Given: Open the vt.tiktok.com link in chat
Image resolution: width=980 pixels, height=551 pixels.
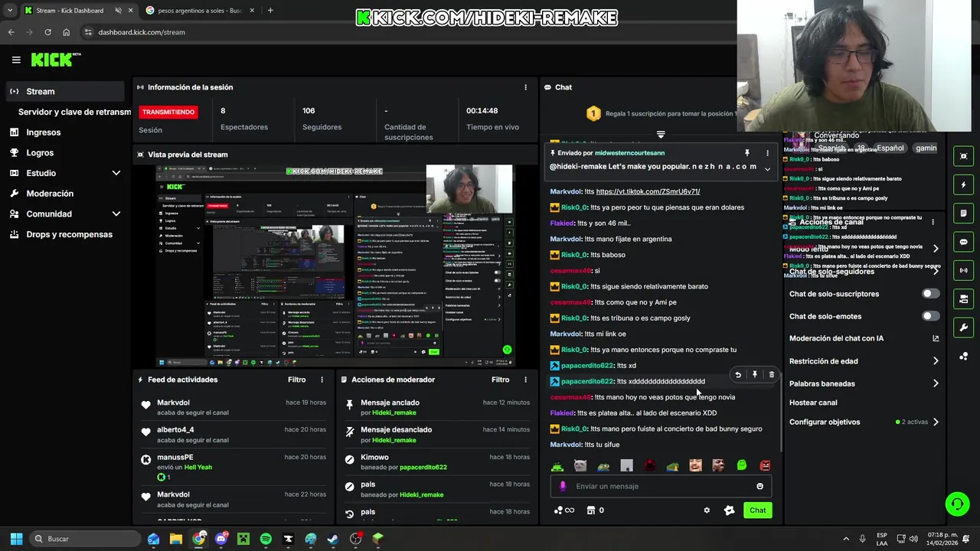Looking at the screenshot, I should tap(648, 191).
